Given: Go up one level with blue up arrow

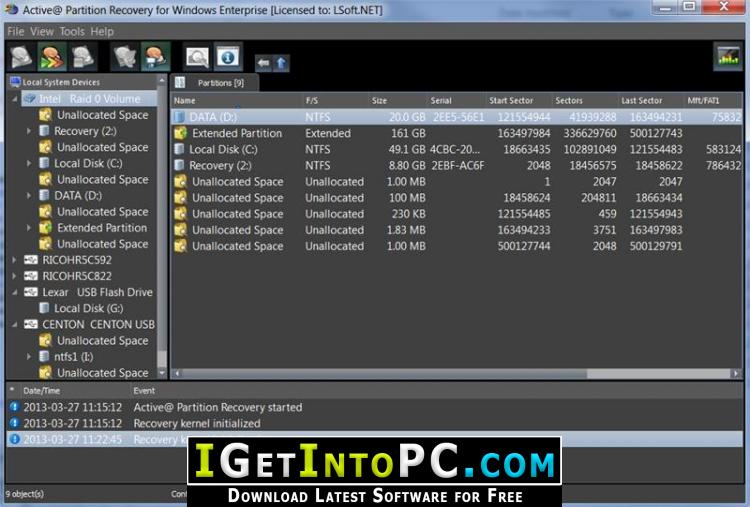Looking at the screenshot, I should pos(281,63).
